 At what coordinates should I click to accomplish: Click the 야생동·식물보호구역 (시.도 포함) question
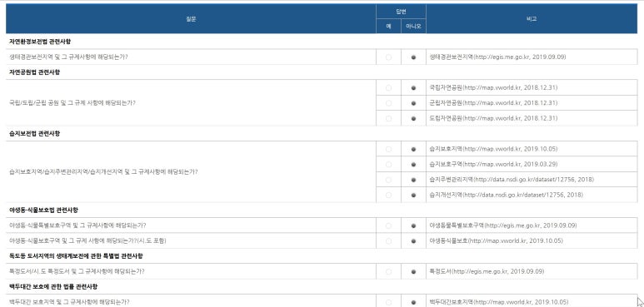(x=87, y=241)
